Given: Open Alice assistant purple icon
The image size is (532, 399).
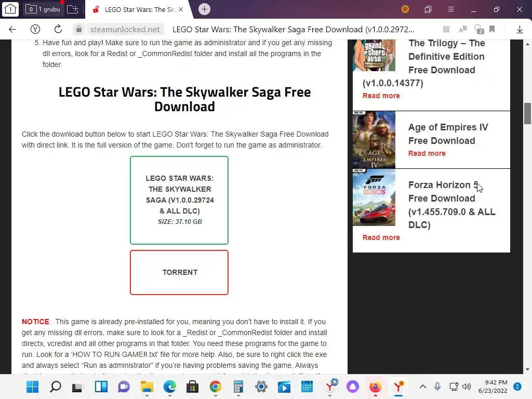Looking at the screenshot, I should [x=353, y=387].
